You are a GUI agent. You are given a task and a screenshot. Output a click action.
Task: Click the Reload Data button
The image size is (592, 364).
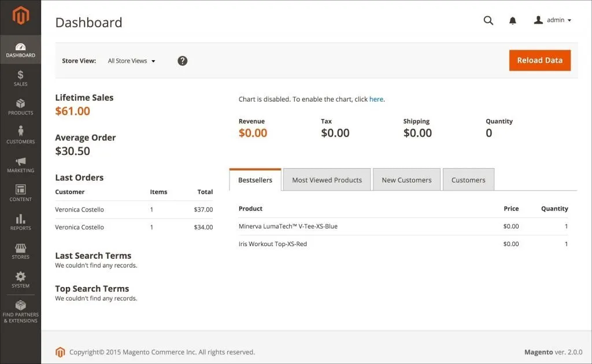click(539, 60)
